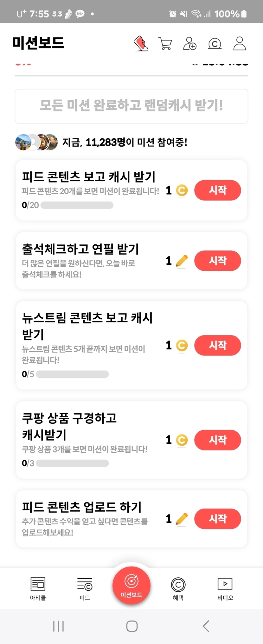Start the 출석체크하고 연필 받기 mission
This screenshot has width=263, height=644.
[217, 261]
